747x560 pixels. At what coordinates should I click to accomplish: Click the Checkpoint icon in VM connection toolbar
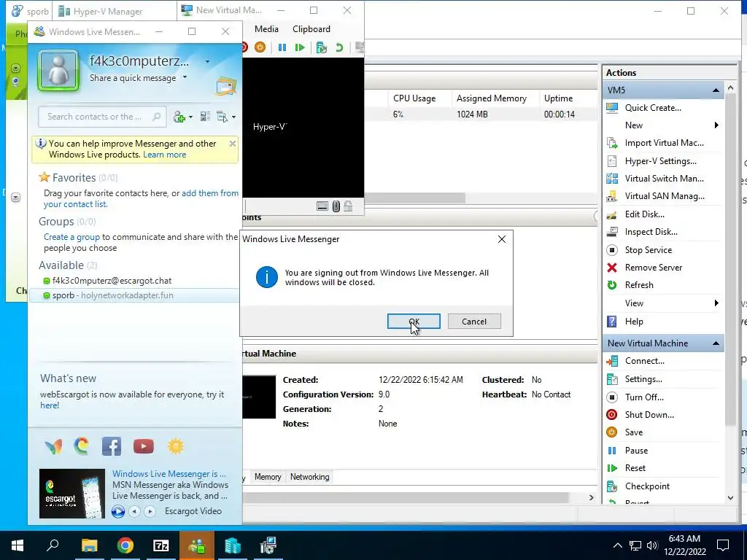tap(322, 47)
